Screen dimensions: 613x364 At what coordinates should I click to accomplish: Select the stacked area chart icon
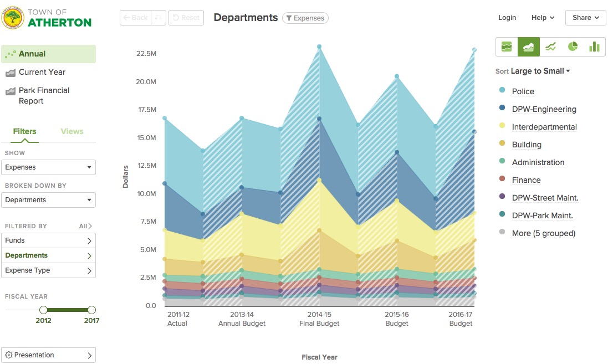tap(528, 47)
